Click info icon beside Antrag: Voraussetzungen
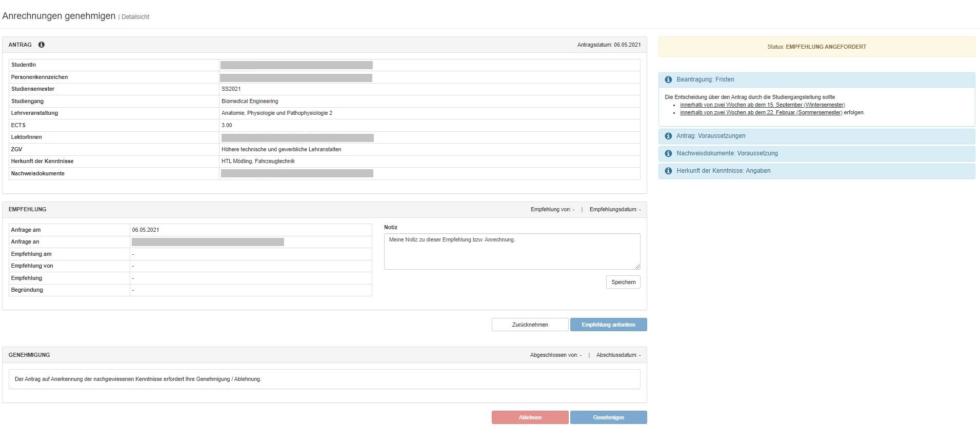Screen dimensions: 980x444 click(668, 136)
